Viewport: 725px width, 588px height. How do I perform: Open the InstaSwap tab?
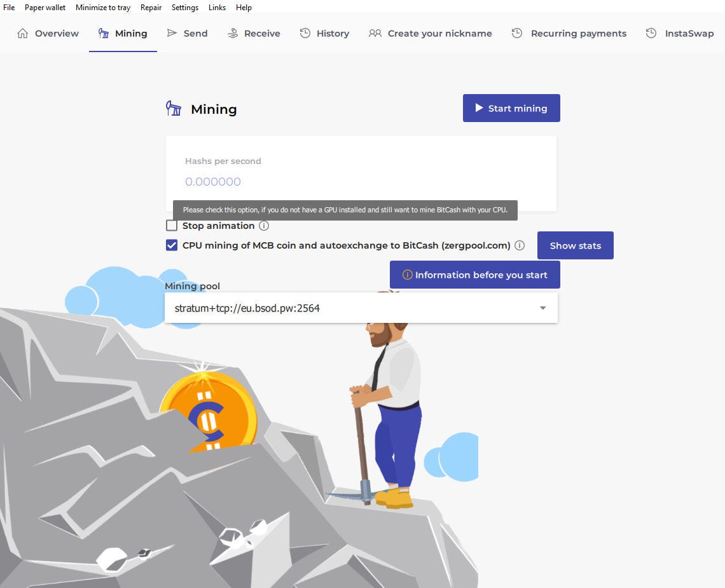[680, 33]
